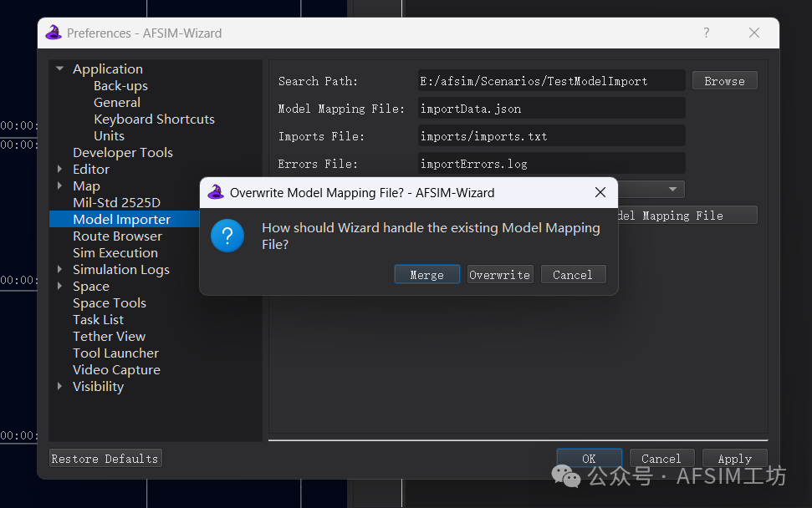This screenshot has width=812, height=508.
Task: Cancel the overwrite dialog
Action: [573, 274]
